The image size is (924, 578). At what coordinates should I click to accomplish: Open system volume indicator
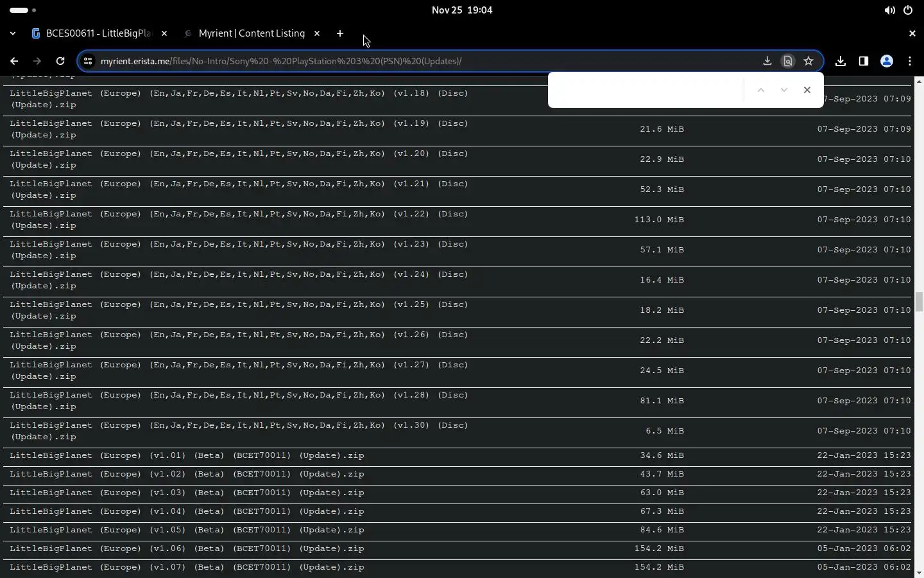[890, 10]
